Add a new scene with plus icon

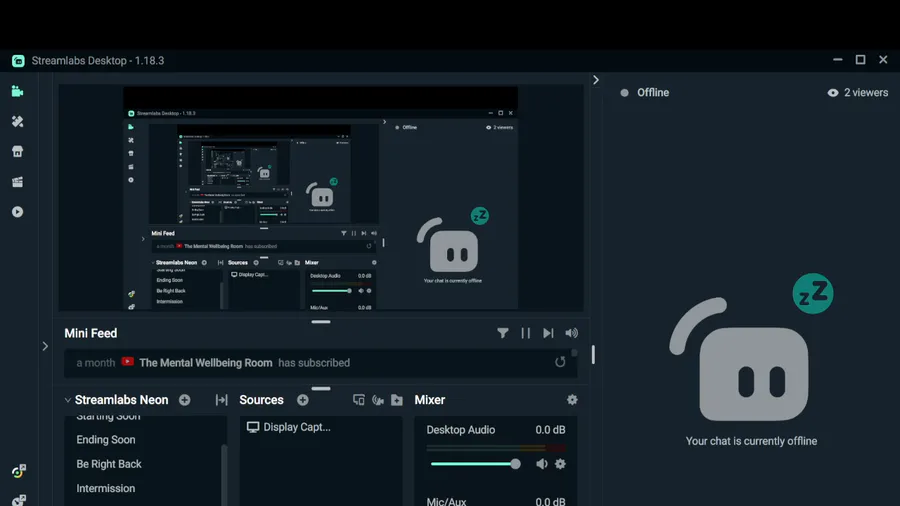pyautogui.click(x=184, y=400)
